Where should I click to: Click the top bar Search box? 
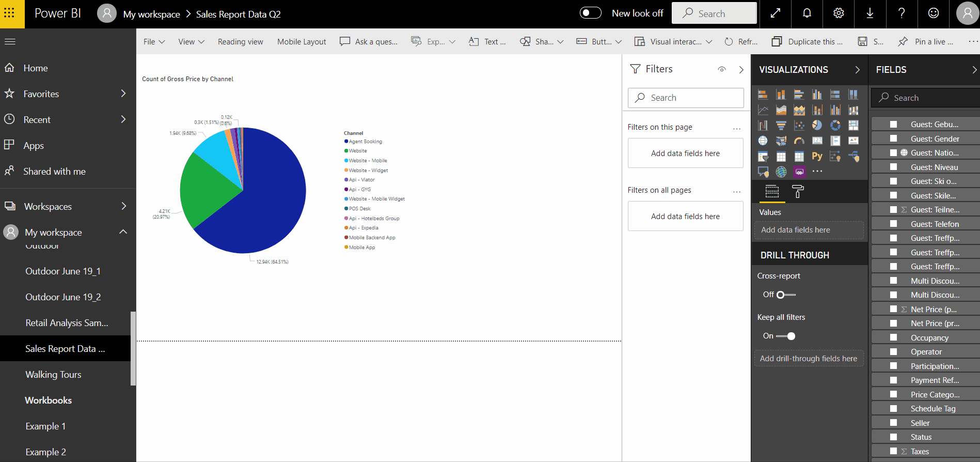pos(714,13)
